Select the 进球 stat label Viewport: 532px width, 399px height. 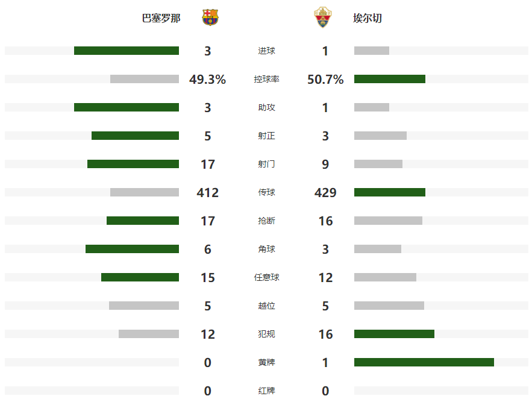click(x=266, y=51)
